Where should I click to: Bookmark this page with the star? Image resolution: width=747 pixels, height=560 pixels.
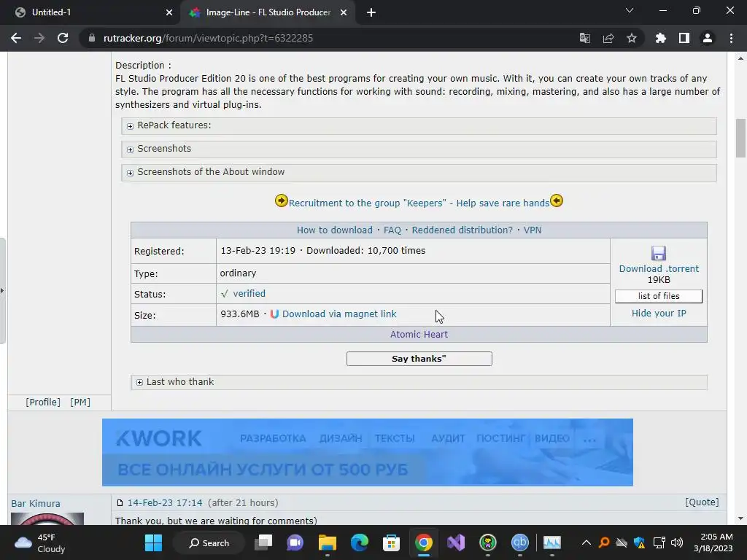pos(632,38)
